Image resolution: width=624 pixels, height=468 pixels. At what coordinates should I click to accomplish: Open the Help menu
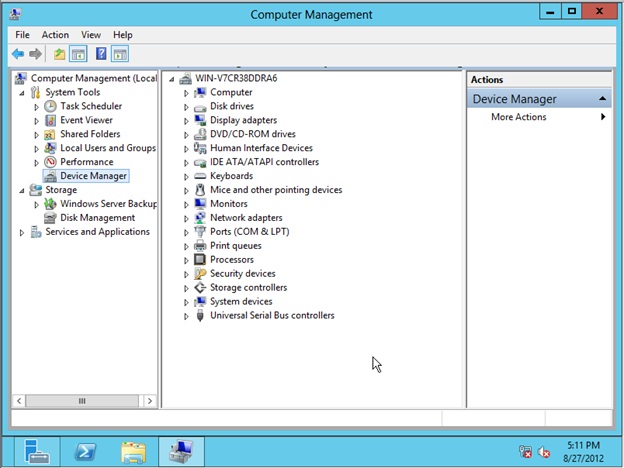click(123, 35)
